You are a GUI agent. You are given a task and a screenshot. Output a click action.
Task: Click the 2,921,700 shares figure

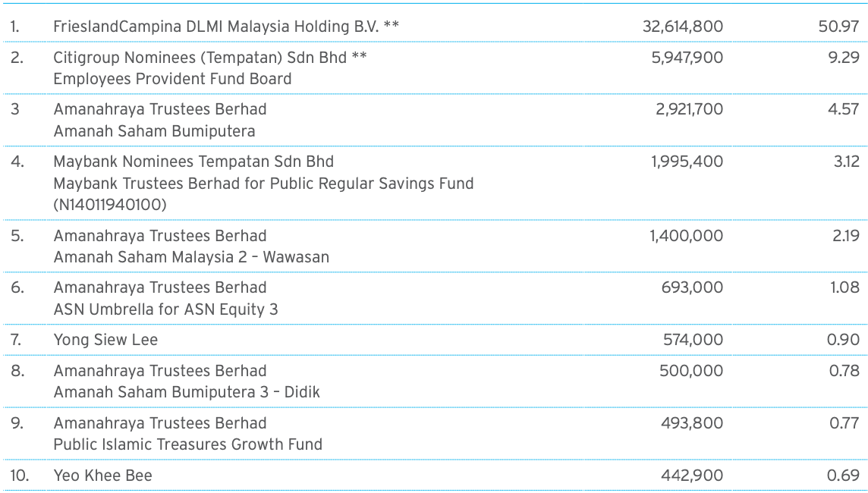point(689,109)
